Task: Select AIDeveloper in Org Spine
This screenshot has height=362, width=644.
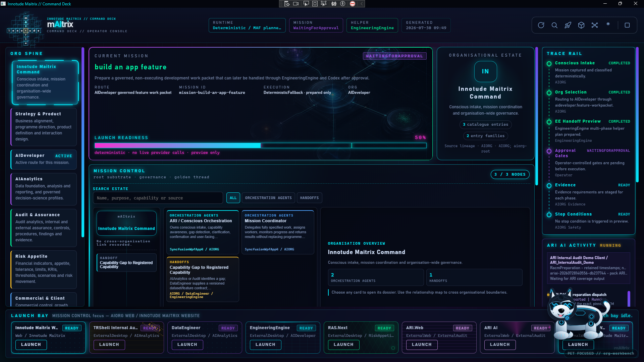Action: pos(44,159)
